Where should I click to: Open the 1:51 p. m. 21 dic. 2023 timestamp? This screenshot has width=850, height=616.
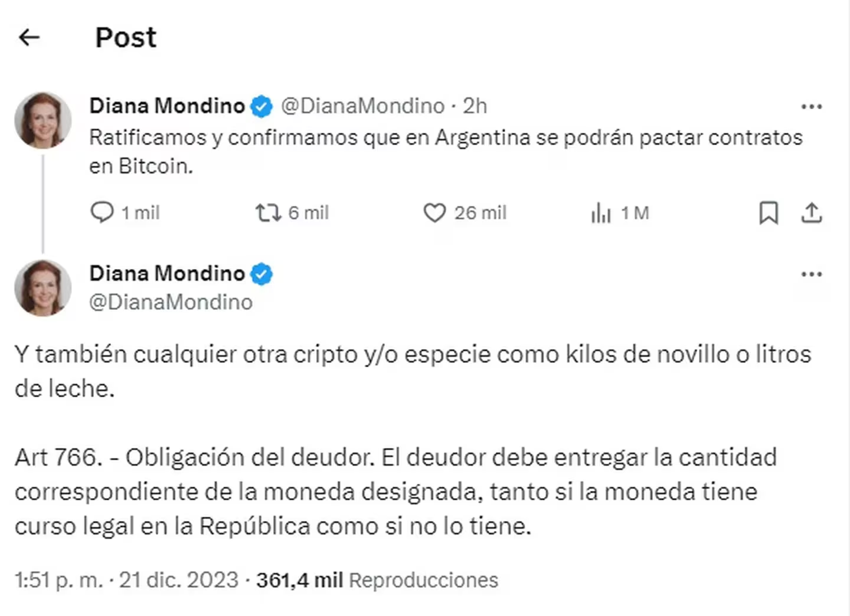(126, 580)
